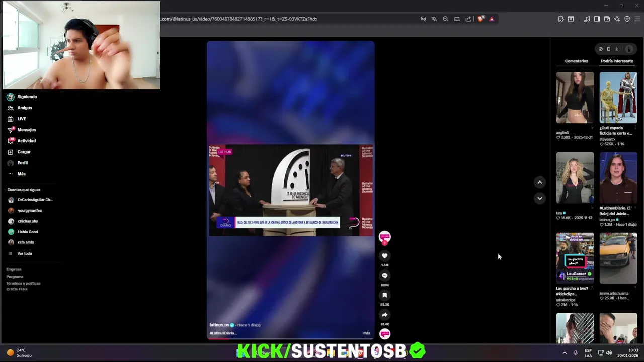This screenshot has height=362, width=644.
Task: Open the Lau parcha a Iwo? suggested video
Action: (x=575, y=258)
